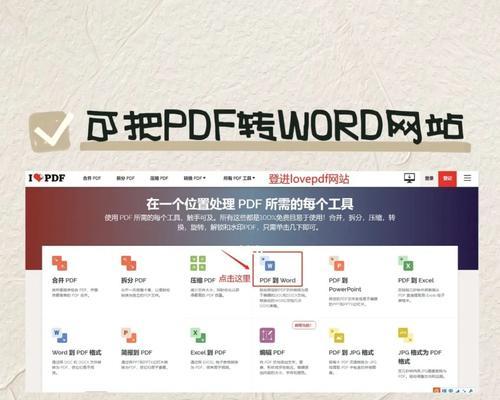Image resolution: width=500 pixels, height=400 pixels.
Task: Click the JPG 格式为 PDF 格式 title
Action: click(420, 357)
